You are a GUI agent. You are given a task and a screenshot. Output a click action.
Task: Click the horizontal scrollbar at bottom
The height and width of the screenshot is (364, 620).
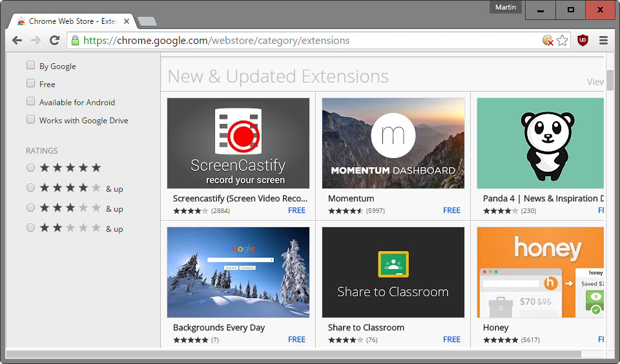[293, 354]
